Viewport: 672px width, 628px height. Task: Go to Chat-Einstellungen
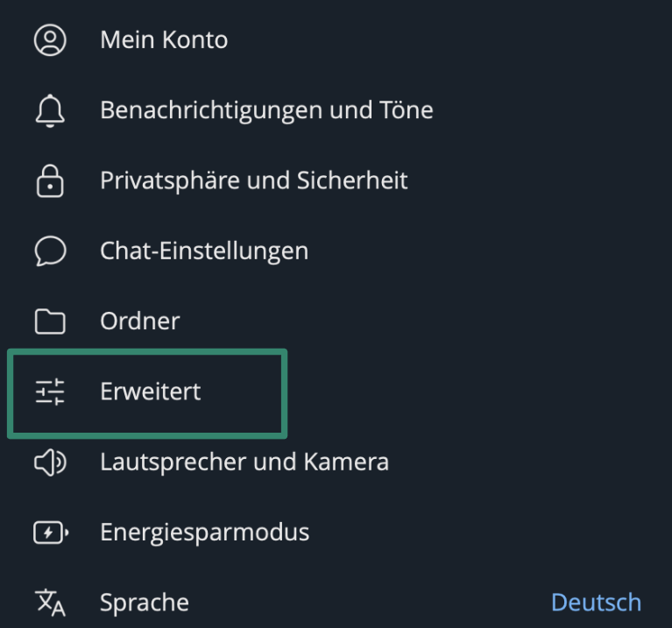tap(204, 251)
